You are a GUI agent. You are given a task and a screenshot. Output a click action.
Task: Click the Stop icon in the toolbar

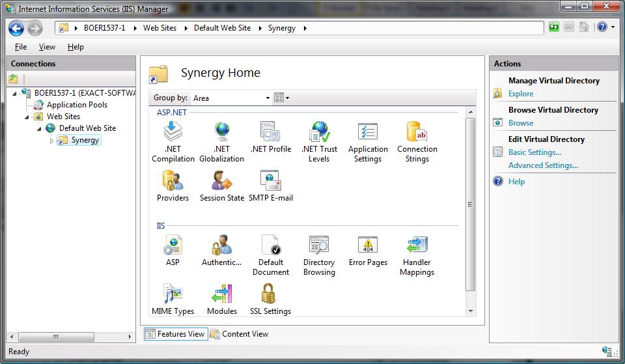pos(569,27)
